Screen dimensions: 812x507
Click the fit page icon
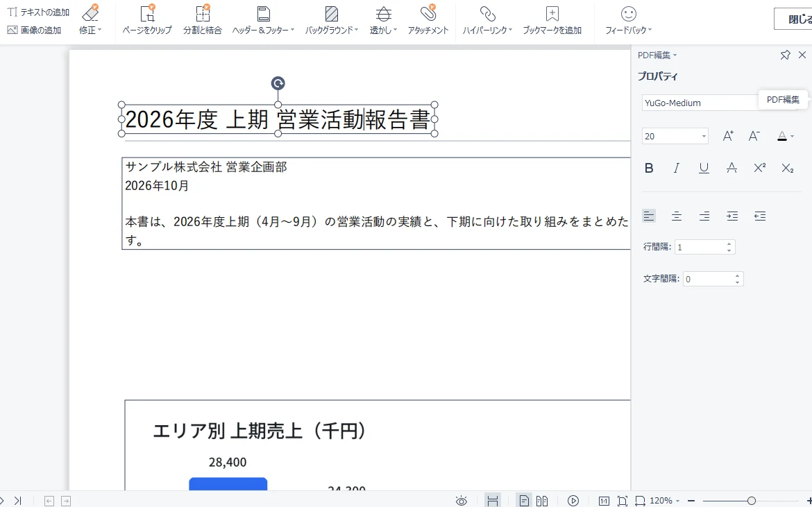coord(622,501)
